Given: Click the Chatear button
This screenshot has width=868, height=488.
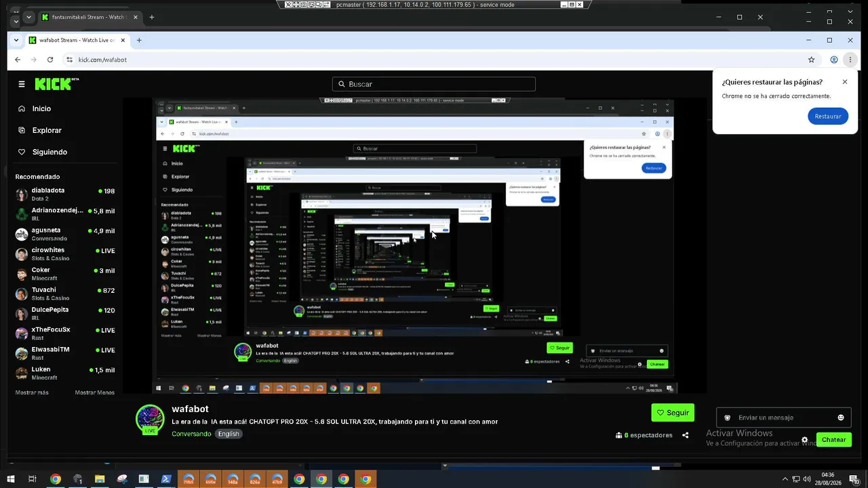Looking at the screenshot, I should point(833,439).
